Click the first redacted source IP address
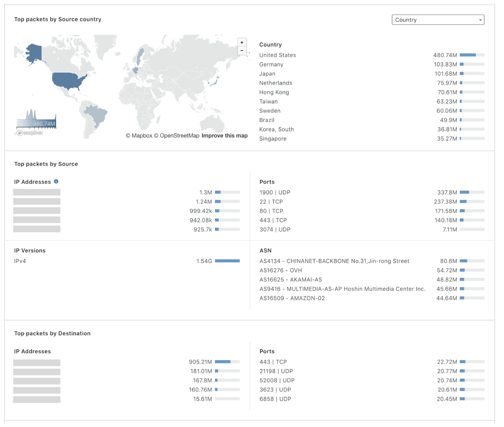504x427 pixels. (37, 192)
